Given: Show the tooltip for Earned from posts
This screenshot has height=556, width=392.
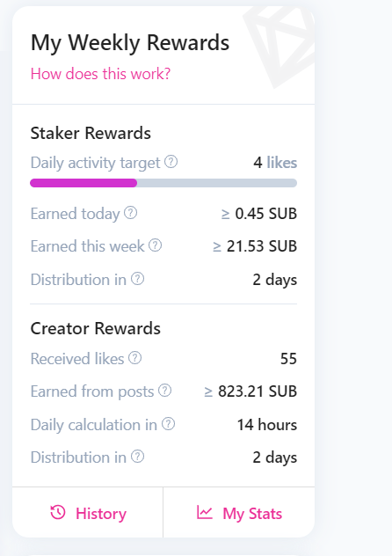Looking at the screenshot, I should tap(164, 391).
